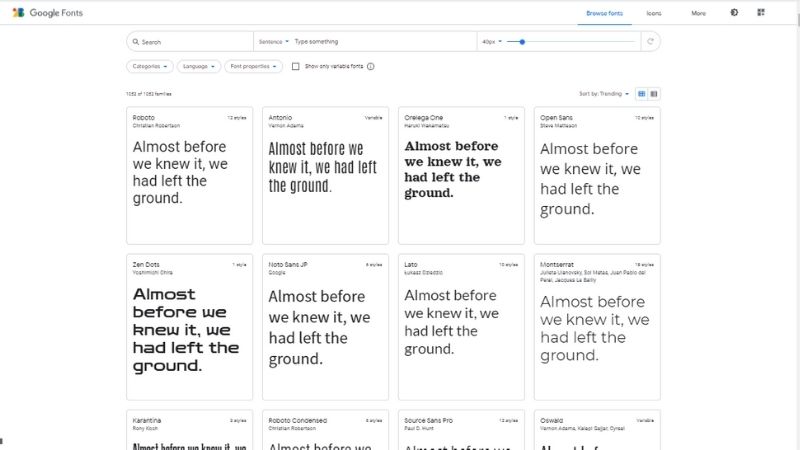The width and height of the screenshot is (800, 450).
Task: Select the Browse fonts tab
Action: (604, 13)
